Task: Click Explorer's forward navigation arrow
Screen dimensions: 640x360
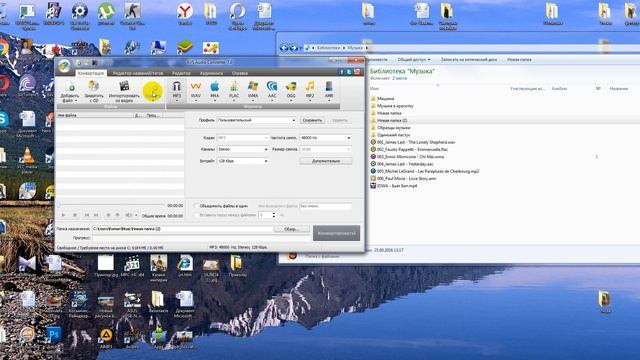Action: tap(293, 48)
